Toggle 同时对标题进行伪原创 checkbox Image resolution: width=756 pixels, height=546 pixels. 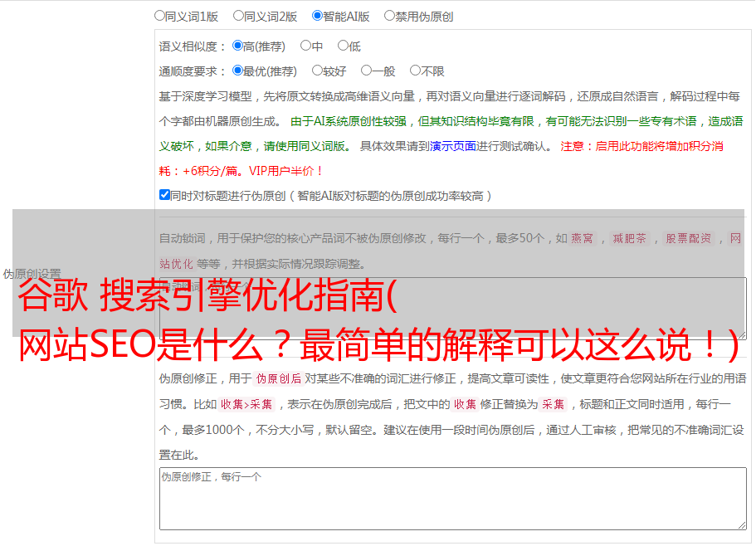point(164,195)
